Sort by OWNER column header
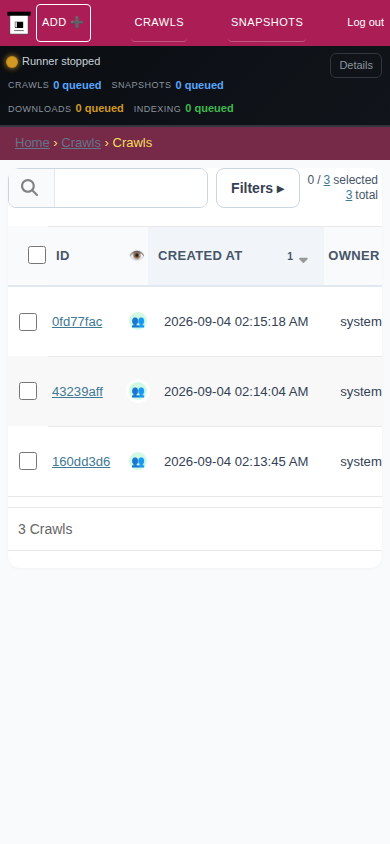390x844 pixels. click(x=354, y=256)
